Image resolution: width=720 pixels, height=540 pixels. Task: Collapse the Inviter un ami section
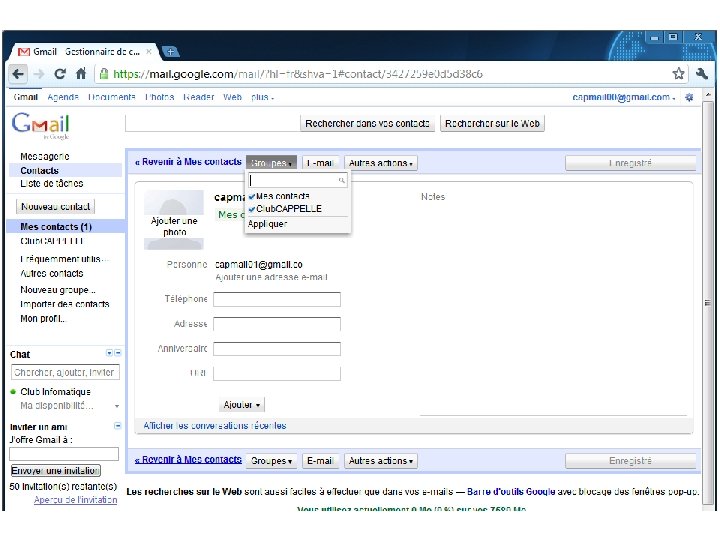click(118, 426)
